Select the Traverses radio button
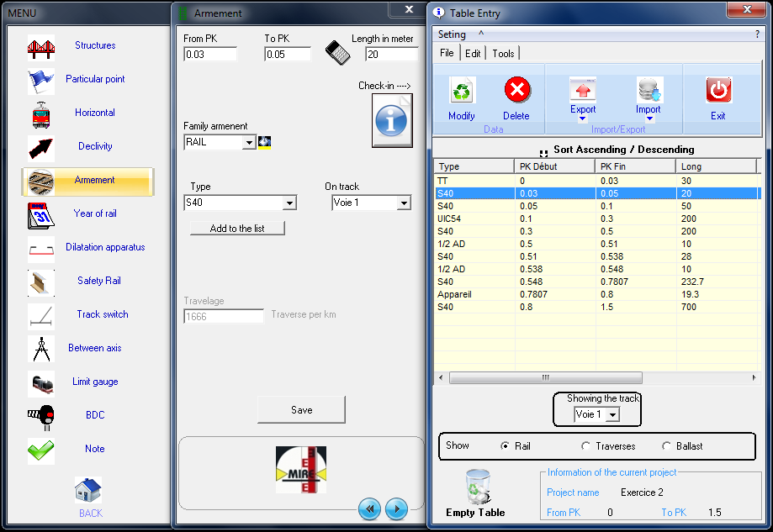The width and height of the screenshot is (773, 532). pos(586,446)
